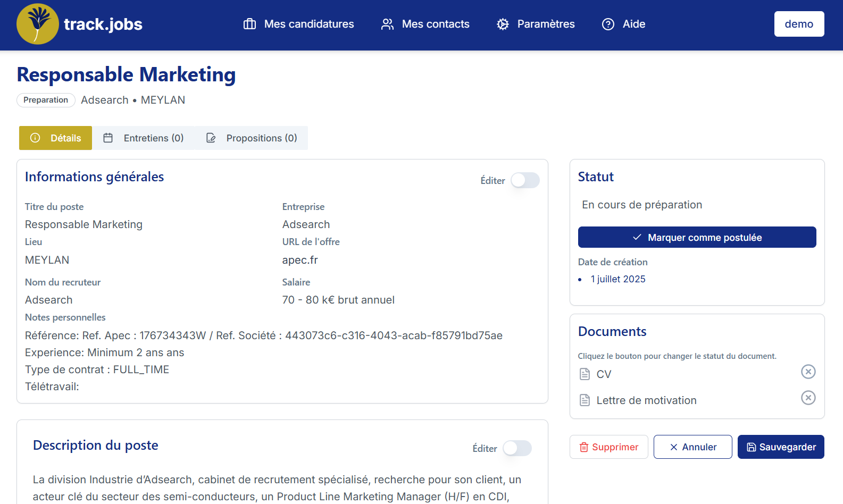This screenshot has width=843, height=504.
Task: Toggle CV document status circle button
Action: pyautogui.click(x=808, y=372)
